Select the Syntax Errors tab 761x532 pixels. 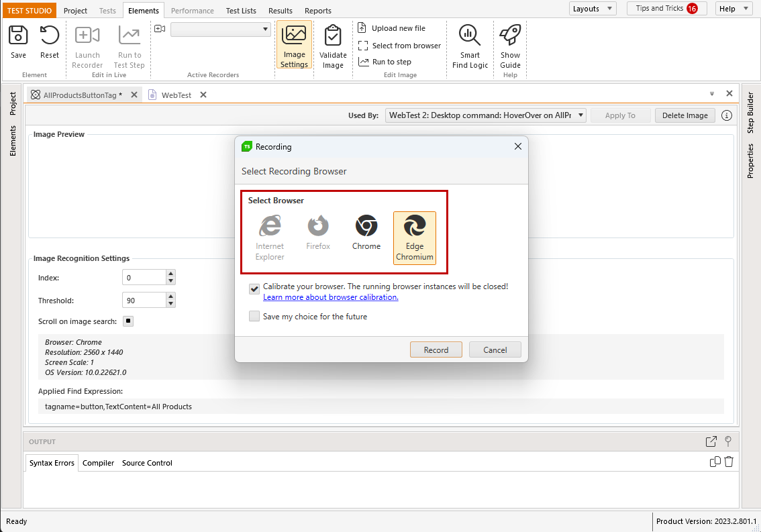point(52,463)
